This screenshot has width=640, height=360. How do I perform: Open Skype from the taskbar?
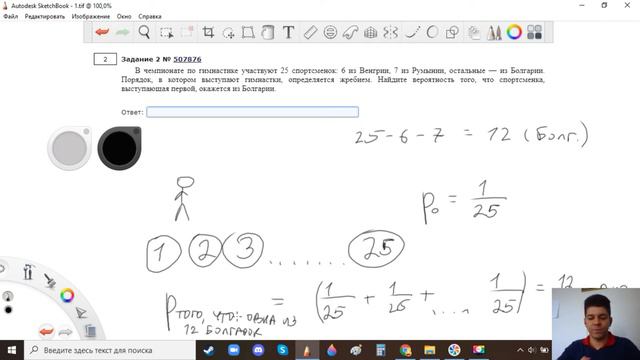282,350
